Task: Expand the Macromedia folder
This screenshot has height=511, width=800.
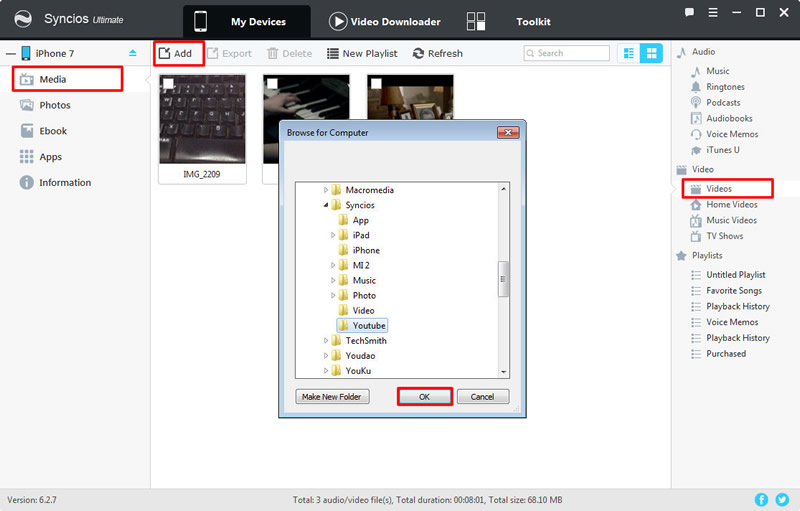Action: [x=326, y=190]
